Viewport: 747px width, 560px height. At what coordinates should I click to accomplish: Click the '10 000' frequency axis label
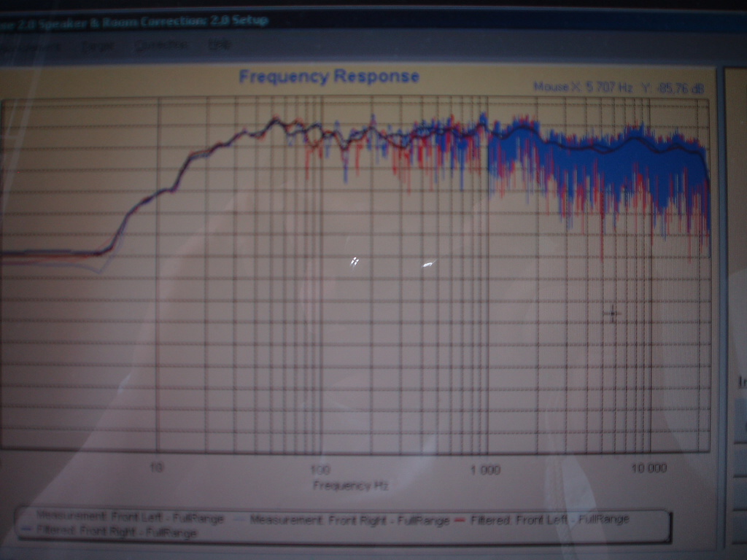[x=649, y=468]
